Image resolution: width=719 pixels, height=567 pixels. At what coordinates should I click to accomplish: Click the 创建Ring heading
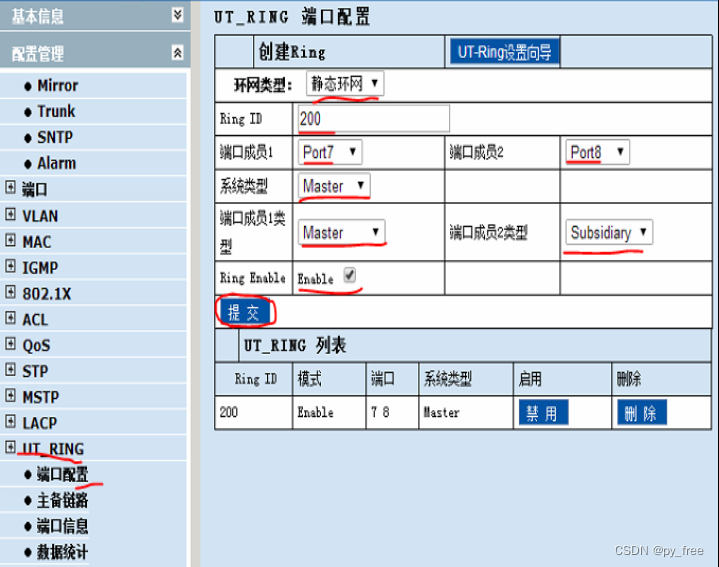point(292,52)
